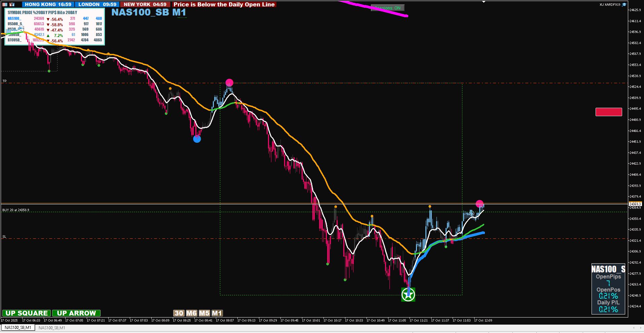The image size is (644, 333).
Task: Click the LONDON 09:59 clock label
Action: (97, 4)
